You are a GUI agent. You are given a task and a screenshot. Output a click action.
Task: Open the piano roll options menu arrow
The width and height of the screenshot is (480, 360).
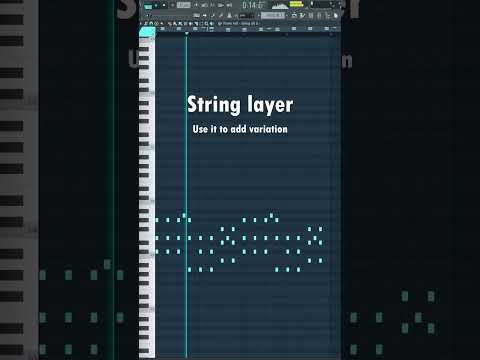pos(141,24)
